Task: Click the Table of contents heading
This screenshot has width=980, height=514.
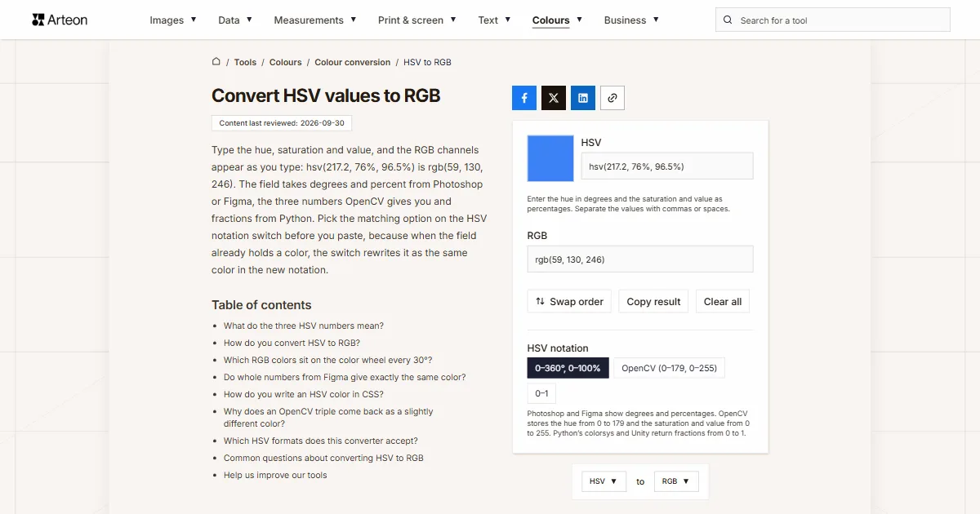Action: tap(261, 304)
